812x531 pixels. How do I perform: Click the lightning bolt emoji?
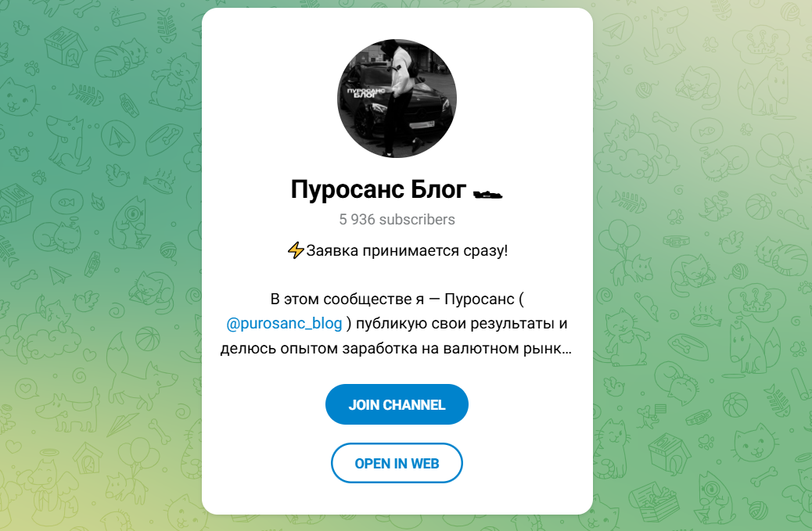click(x=296, y=250)
